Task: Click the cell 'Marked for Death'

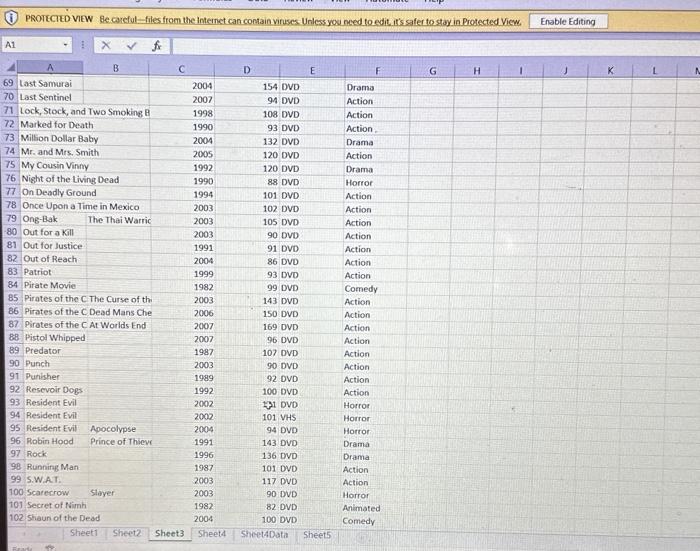Action: 57,125
